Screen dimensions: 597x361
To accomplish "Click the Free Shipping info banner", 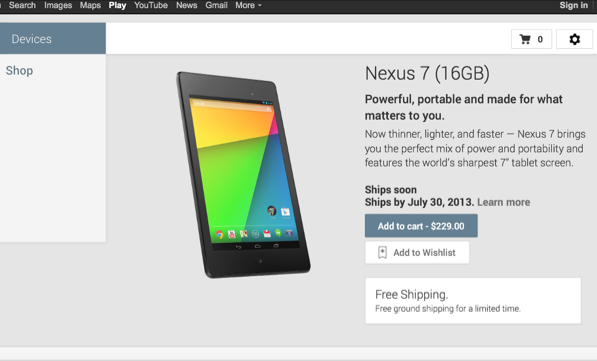I will pyautogui.click(x=473, y=301).
